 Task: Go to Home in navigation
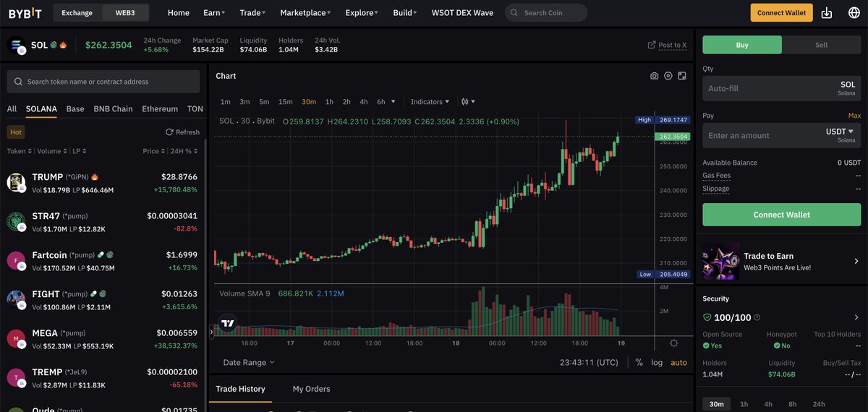coord(179,13)
